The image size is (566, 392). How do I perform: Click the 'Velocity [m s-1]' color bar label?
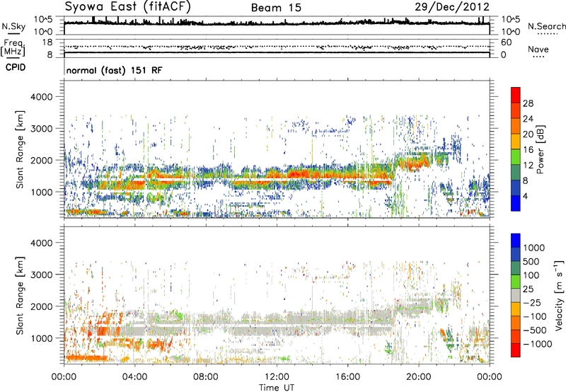pos(559,295)
